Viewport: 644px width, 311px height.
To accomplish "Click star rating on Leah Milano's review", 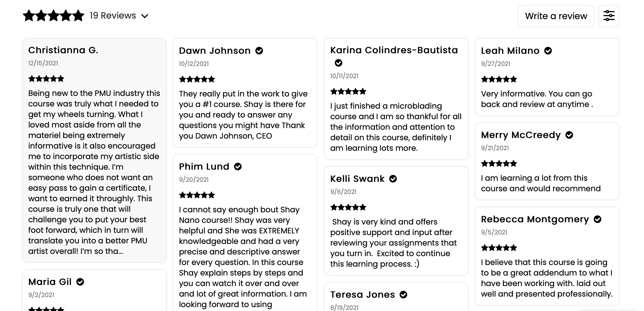I will click(x=499, y=79).
